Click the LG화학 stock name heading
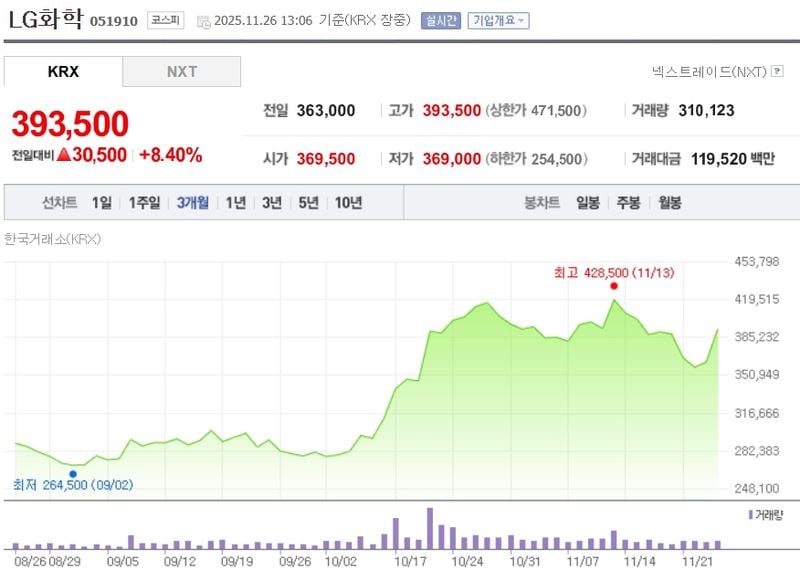Viewport: 800px width, 584px height. click(44, 20)
